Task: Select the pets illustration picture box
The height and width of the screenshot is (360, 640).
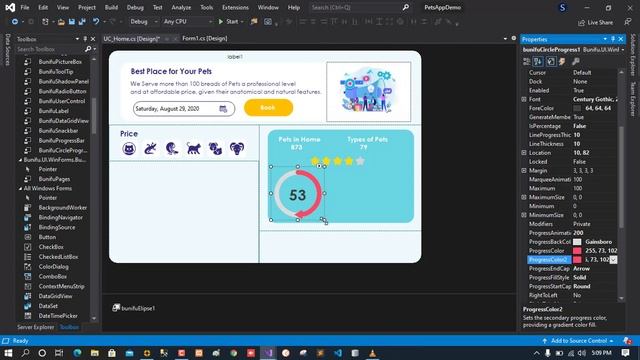Action: tap(369, 92)
